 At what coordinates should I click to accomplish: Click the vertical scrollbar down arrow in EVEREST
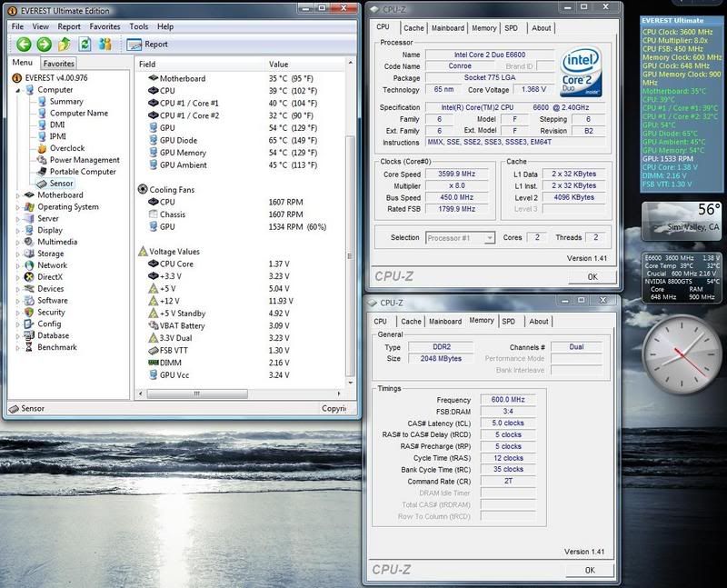(x=351, y=383)
